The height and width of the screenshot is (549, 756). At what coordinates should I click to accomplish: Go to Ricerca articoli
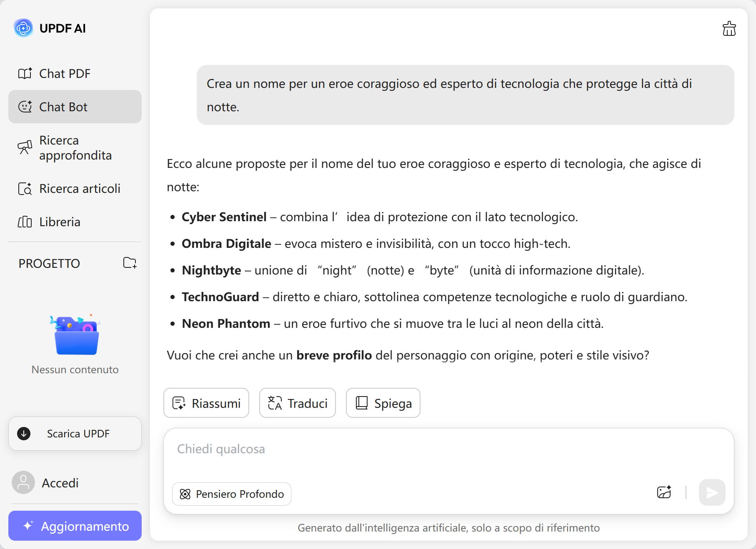pos(79,189)
